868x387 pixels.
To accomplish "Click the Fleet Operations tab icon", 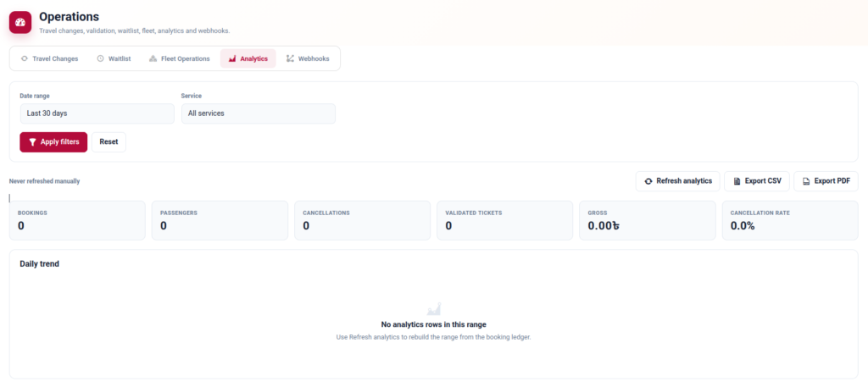I will tap(153, 58).
